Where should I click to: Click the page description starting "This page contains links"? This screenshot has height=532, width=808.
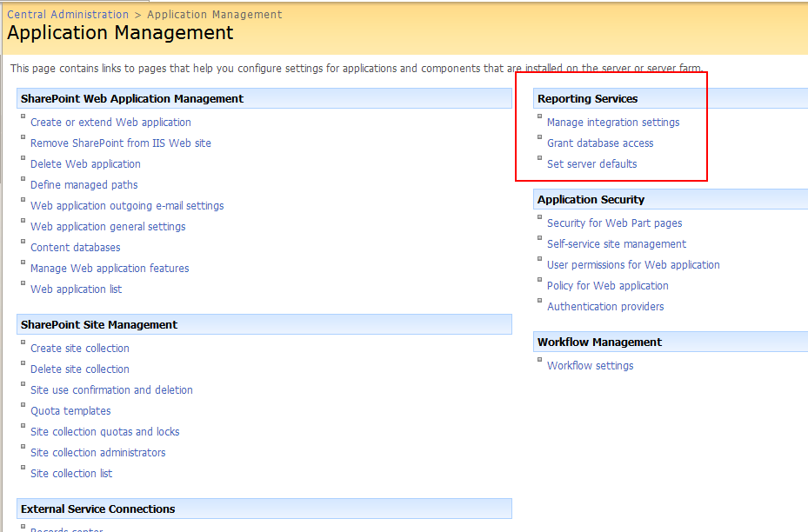[356, 69]
